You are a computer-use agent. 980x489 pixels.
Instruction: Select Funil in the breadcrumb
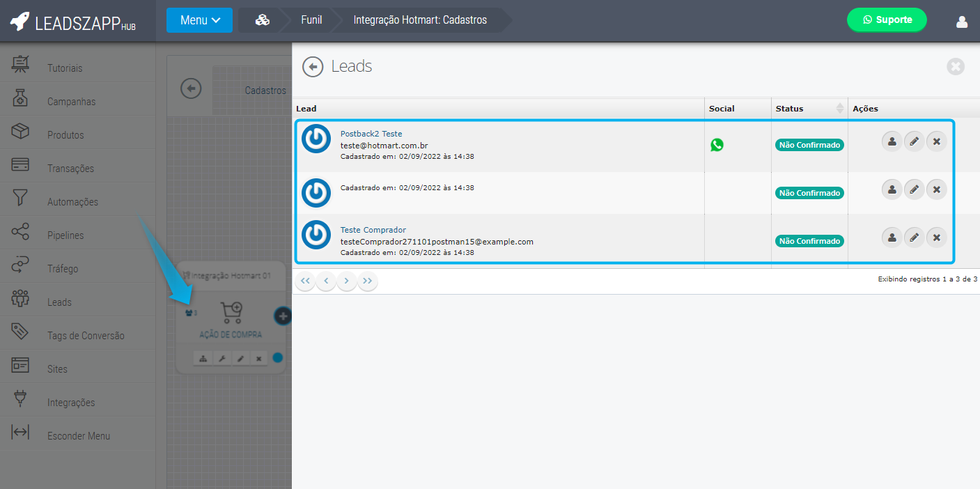(311, 20)
